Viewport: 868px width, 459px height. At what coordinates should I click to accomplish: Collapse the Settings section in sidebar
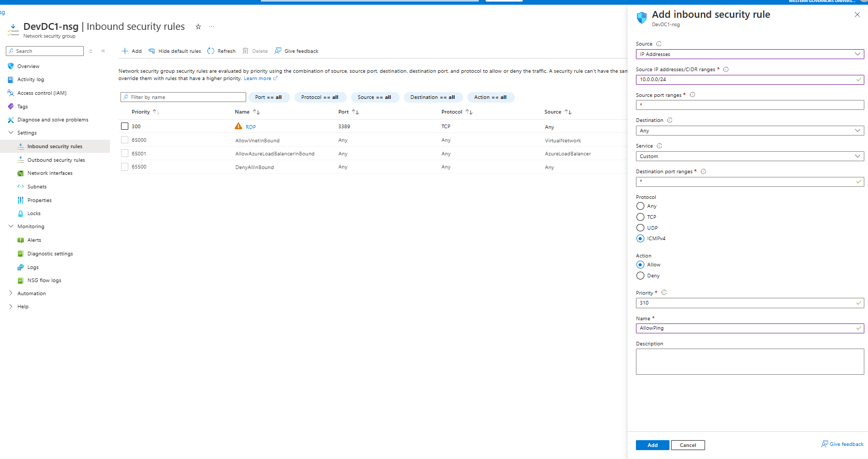[10, 133]
